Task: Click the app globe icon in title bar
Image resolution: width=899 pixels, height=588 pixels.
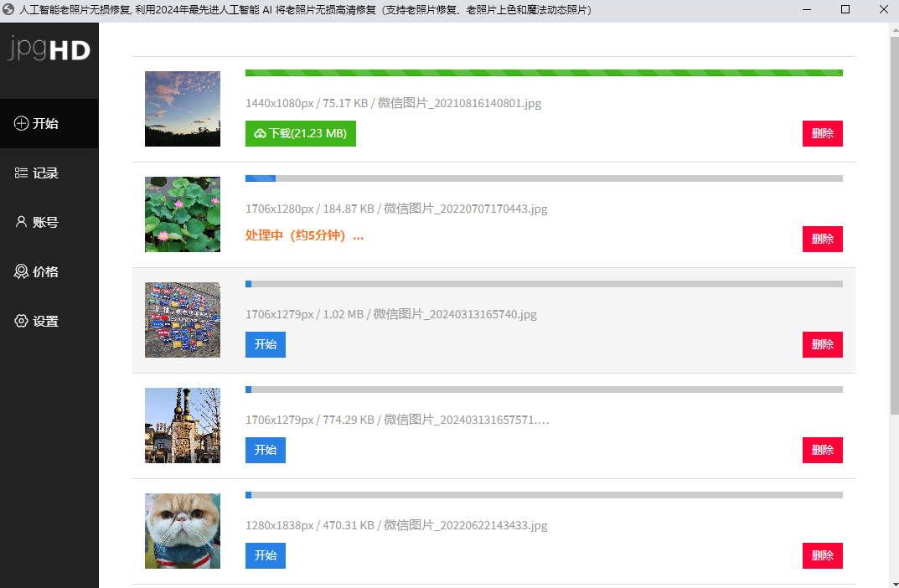Action: tap(8, 10)
